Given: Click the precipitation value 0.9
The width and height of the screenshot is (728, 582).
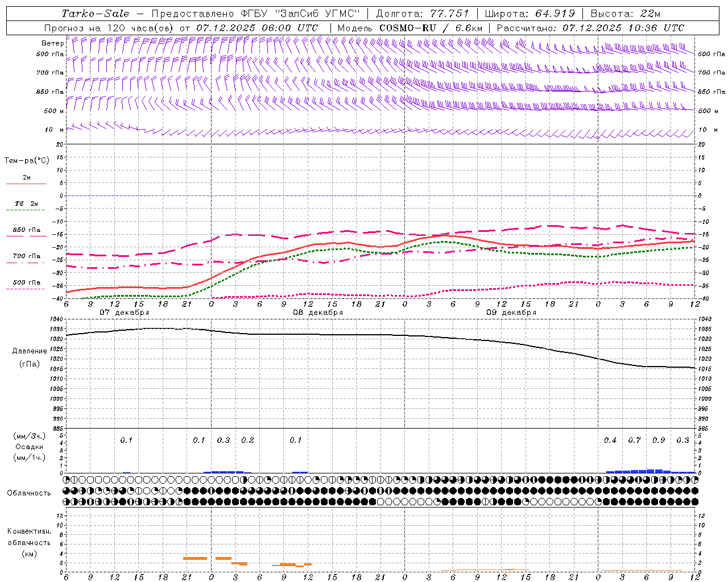Looking at the screenshot, I should click(659, 440).
